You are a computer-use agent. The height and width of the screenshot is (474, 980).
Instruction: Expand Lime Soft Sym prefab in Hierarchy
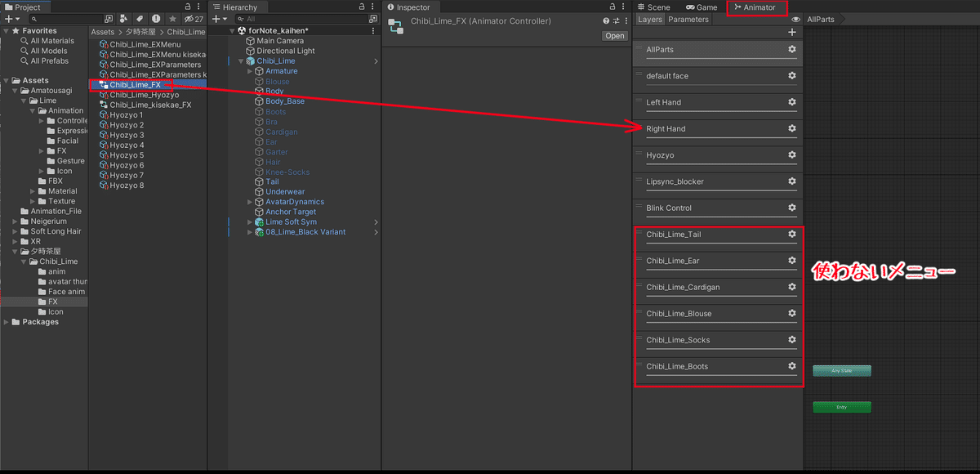click(x=251, y=222)
